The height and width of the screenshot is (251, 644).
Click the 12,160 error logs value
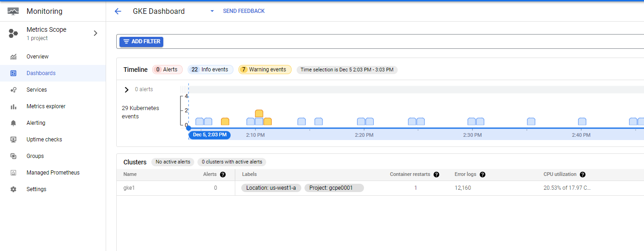(x=463, y=188)
